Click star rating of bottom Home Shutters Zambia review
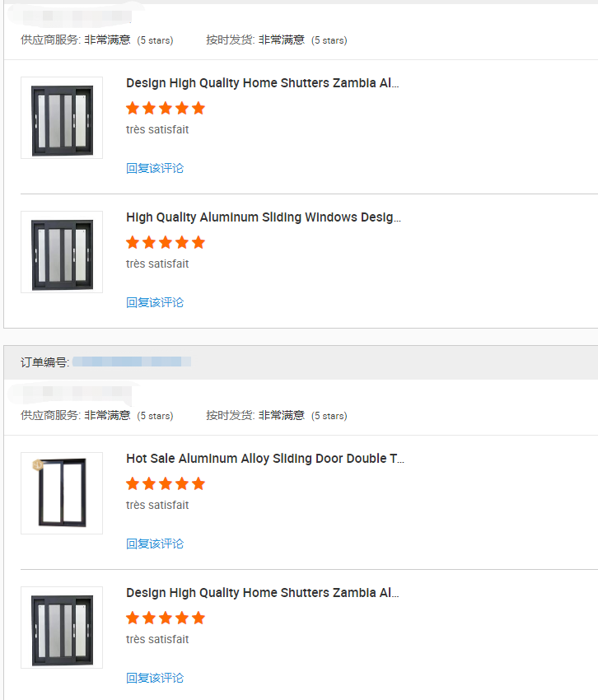 click(x=165, y=618)
